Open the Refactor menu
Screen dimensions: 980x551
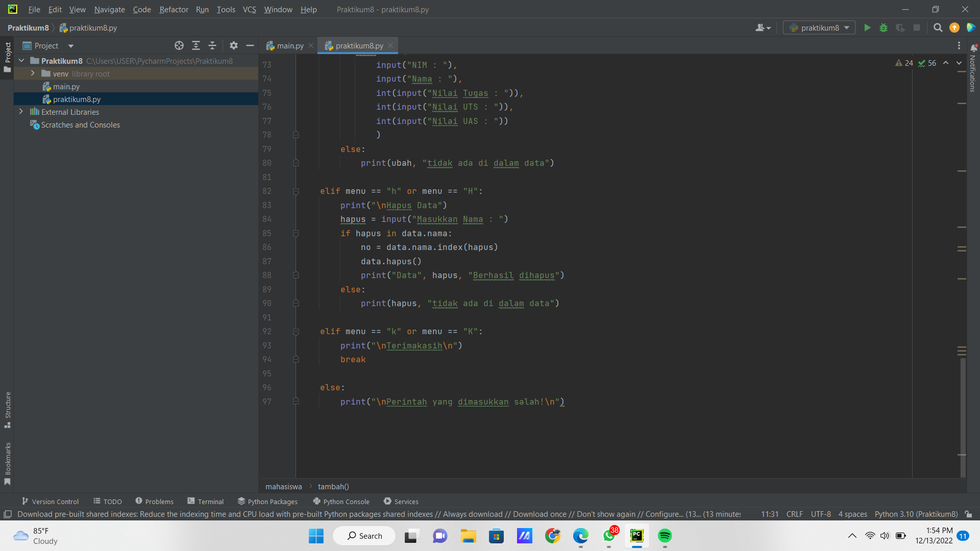click(174, 9)
